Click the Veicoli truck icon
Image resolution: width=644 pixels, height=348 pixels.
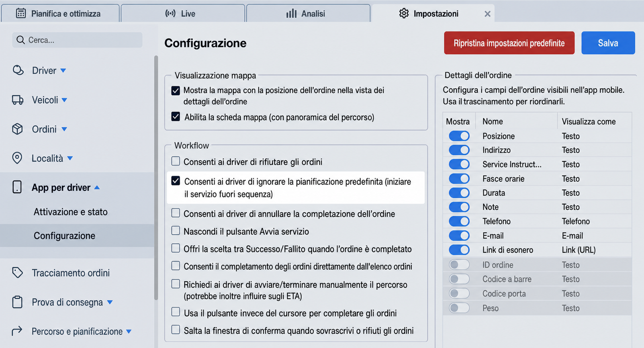[18, 100]
